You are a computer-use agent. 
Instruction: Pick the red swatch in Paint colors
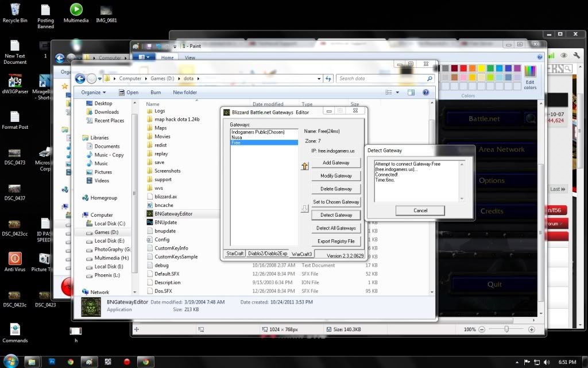coord(463,68)
